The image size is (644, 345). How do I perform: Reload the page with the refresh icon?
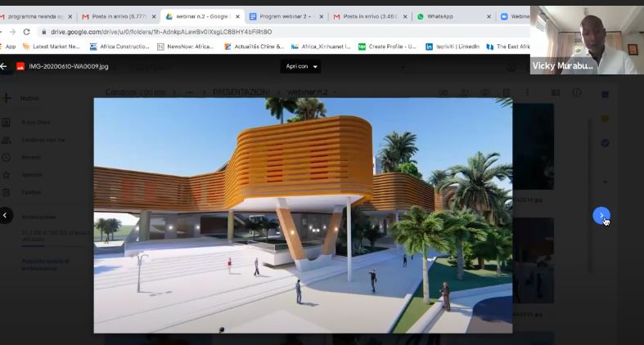27,32
